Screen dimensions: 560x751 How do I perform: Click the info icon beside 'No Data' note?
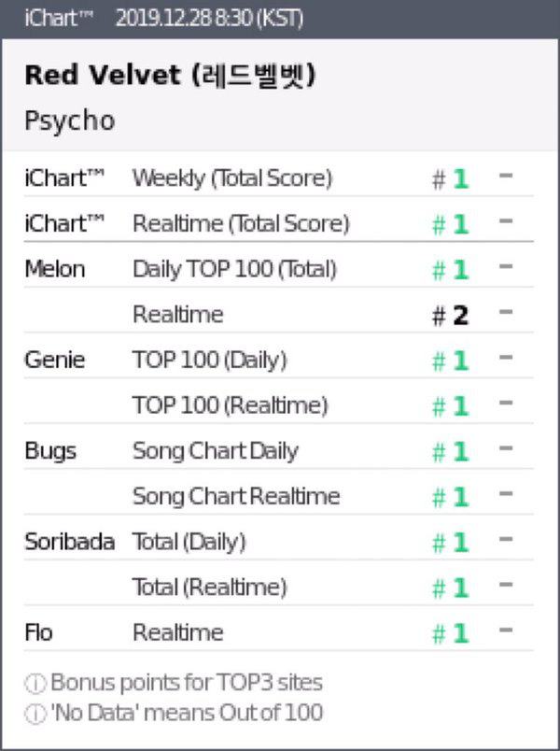coord(35,714)
